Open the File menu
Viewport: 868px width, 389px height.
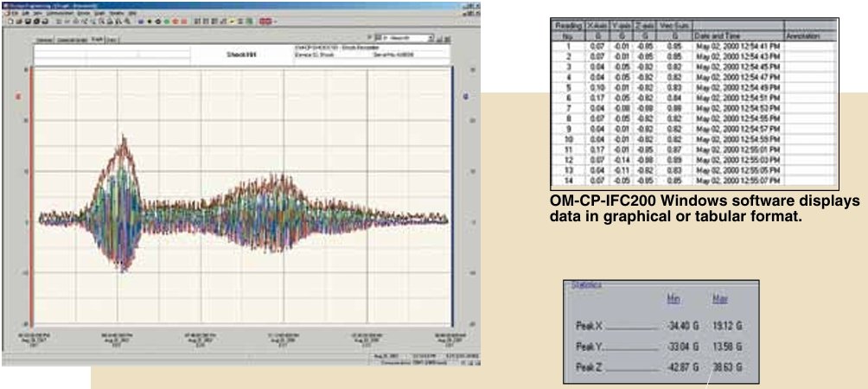tap(16, 13)
